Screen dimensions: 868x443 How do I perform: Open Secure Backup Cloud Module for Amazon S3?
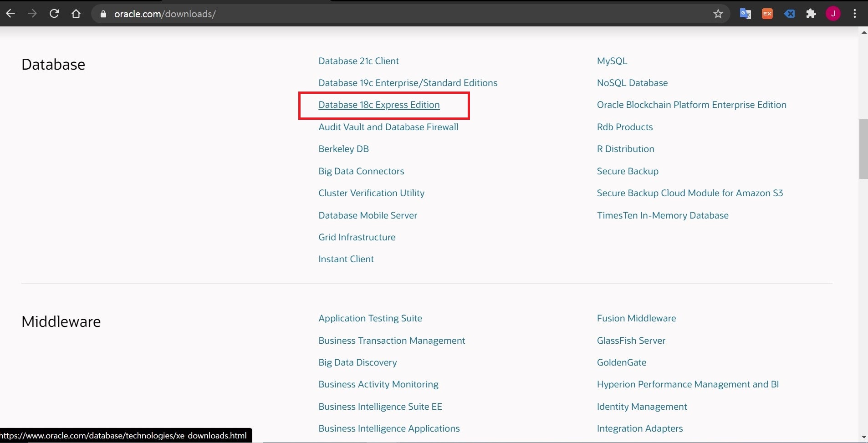click(x=690, y=193)
